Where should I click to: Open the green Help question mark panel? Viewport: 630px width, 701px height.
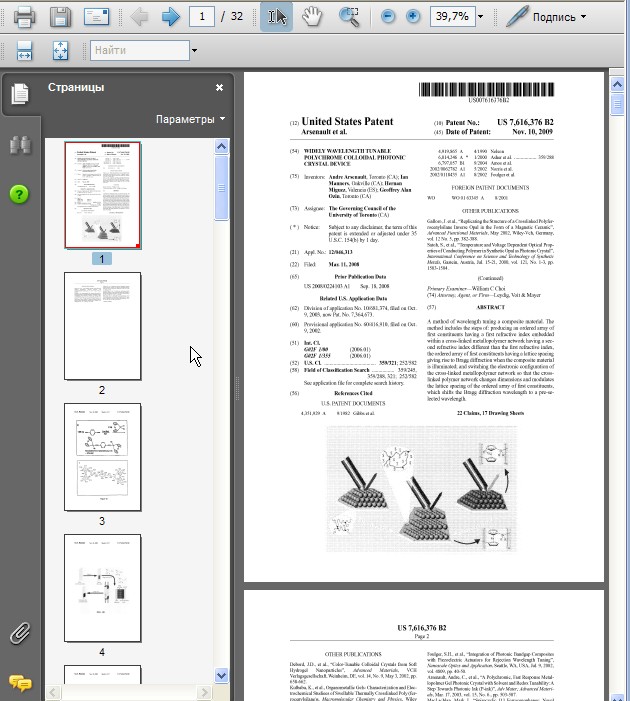click(19, 194)
